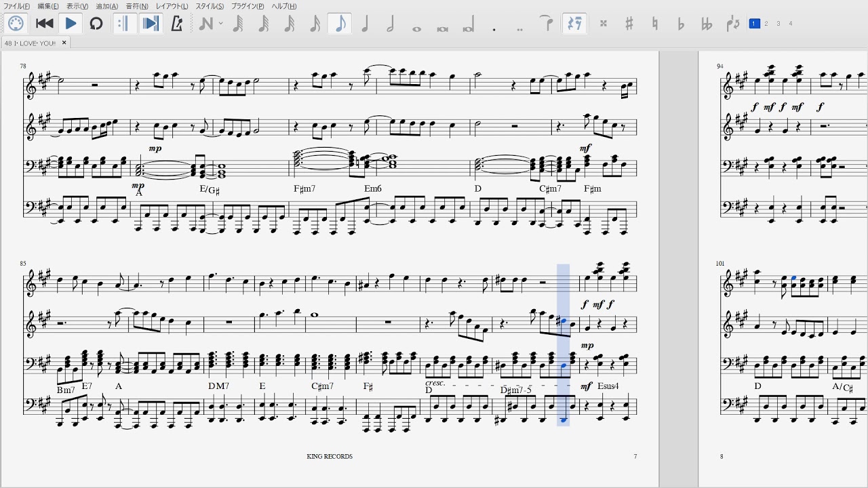Screen dimensions: 868x488
Task: Click the tie icon in toolbar
Action: (548, 24)
